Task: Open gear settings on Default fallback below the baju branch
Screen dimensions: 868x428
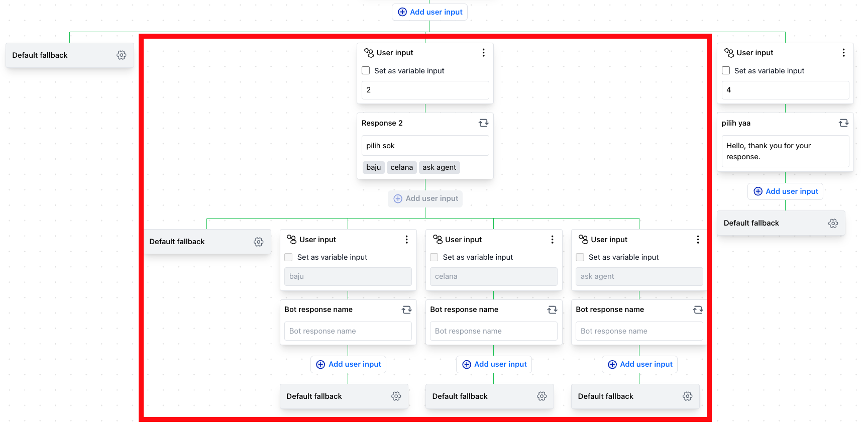Action: coord(396,396)
